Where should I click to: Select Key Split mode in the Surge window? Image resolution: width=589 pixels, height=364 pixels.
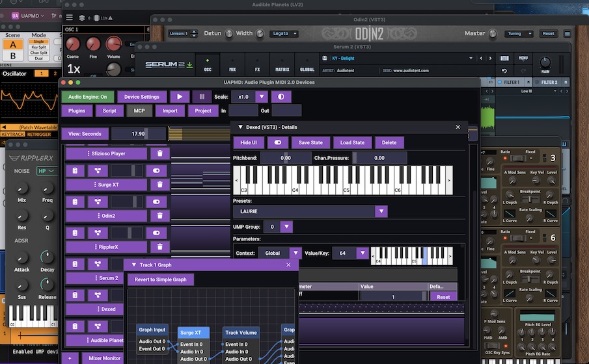tap(39, 47)
